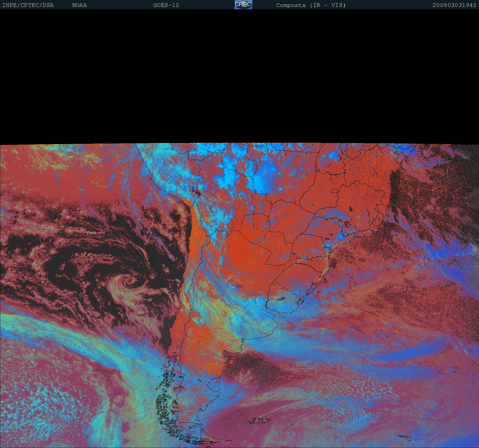Click the 200903031945 timestamp
The image size is (479, 448).
(x=454, y=5)
